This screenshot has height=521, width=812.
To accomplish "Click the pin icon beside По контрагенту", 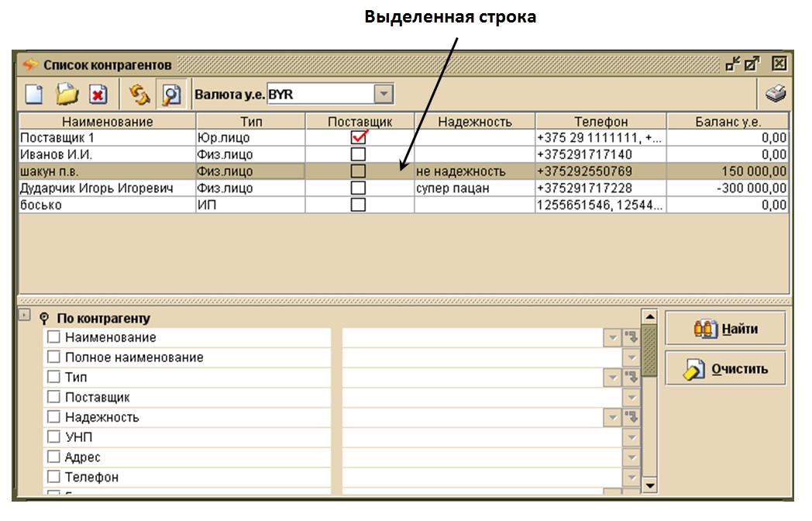I will click(x=44, y=319).
